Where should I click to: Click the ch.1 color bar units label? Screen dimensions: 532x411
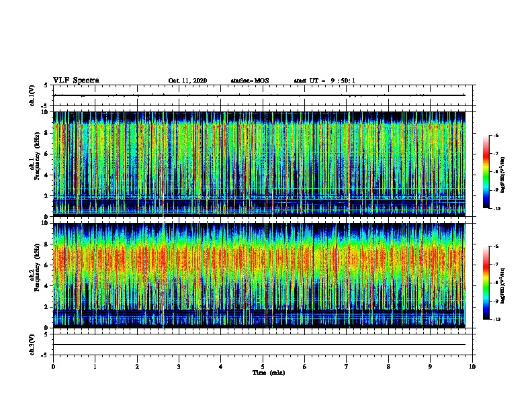503,175
